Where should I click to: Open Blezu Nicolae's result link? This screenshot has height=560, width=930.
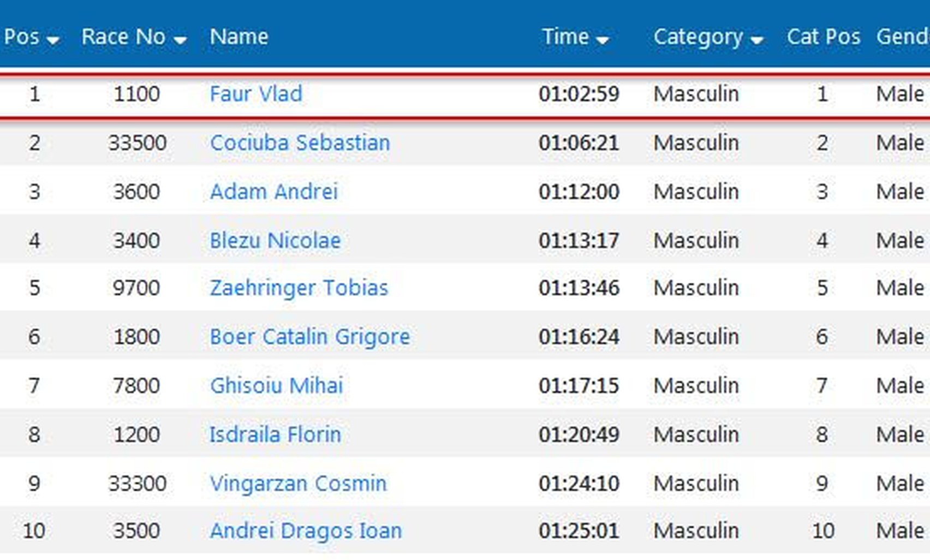pyautogui.click(x=275, y=241)
